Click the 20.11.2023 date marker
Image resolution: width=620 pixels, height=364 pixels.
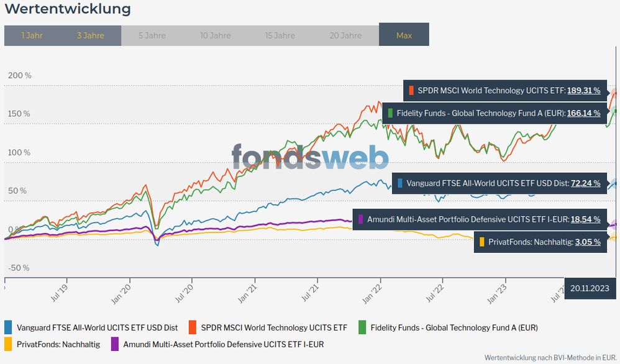click(590, 288)
